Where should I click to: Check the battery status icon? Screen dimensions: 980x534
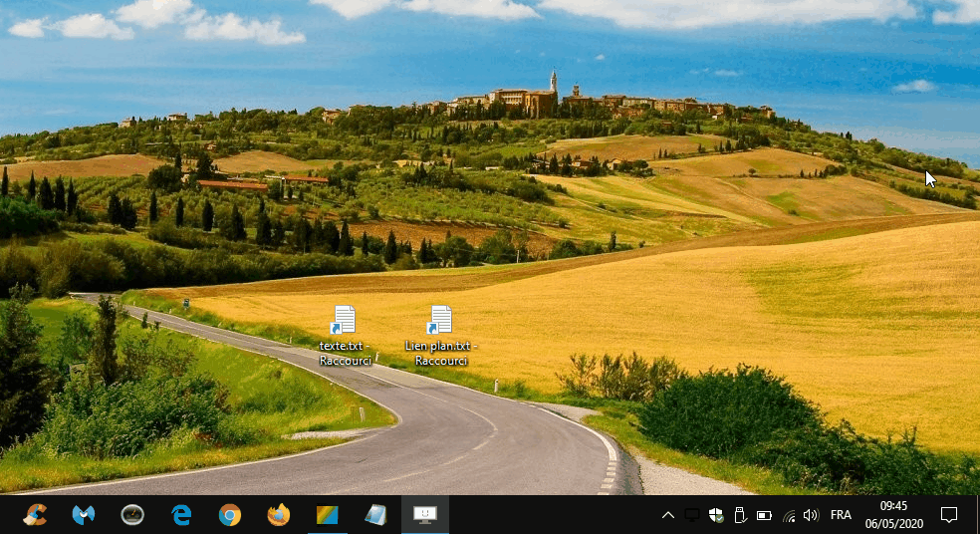point(764,515)
